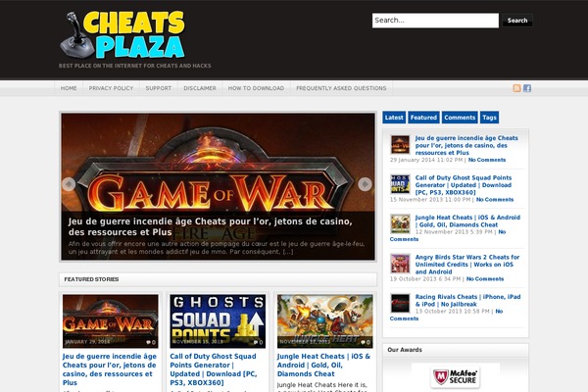Switch to the Comments tab
588x392 pixels.
pyautogui.click(x=460, y=118)
